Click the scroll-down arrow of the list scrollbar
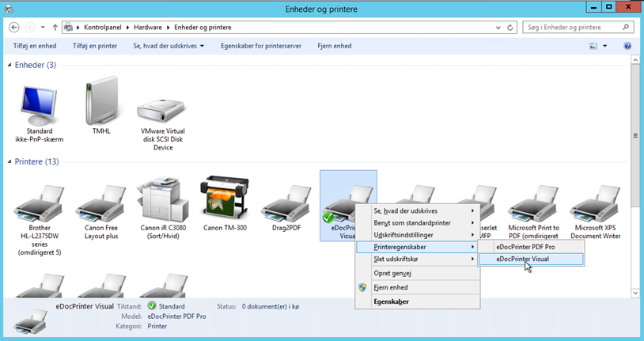The image size is (644, 341). click(x=635, y=293)
